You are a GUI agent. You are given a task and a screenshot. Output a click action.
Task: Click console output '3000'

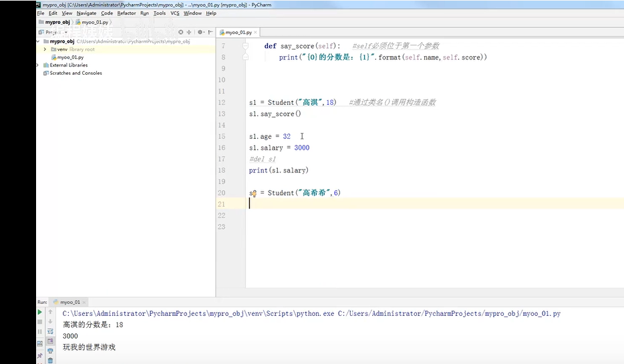point(70,336)
